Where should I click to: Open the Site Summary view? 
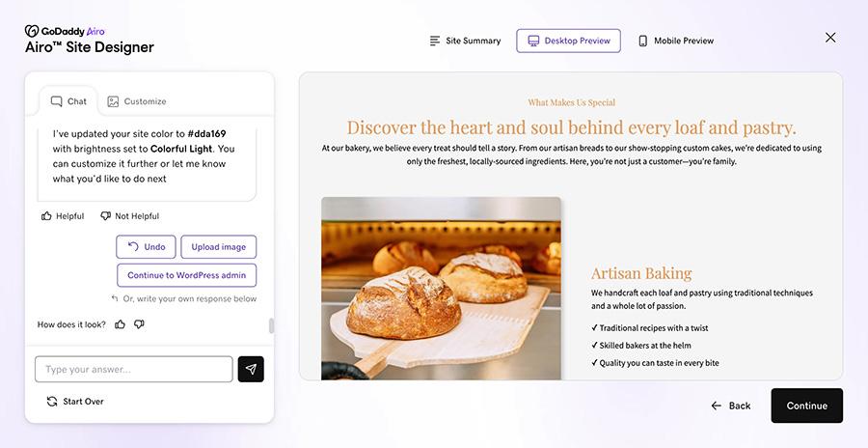pos(466,41)
